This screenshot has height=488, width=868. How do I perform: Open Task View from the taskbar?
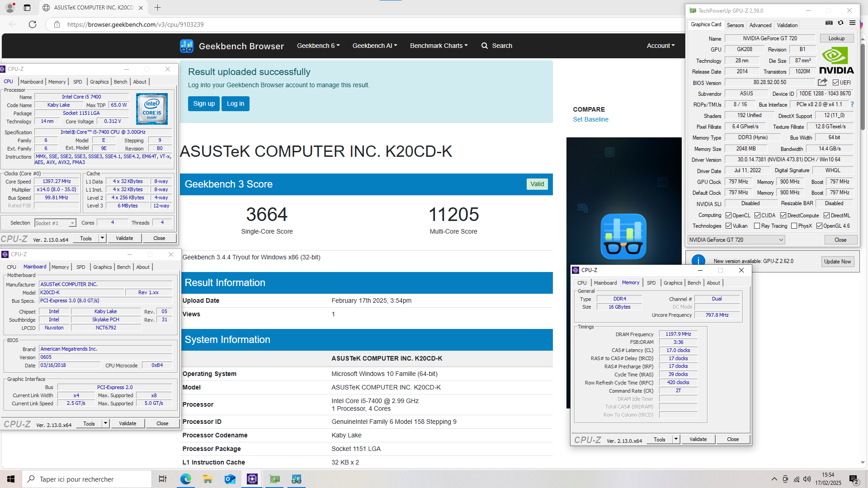[x=163, y=479]
